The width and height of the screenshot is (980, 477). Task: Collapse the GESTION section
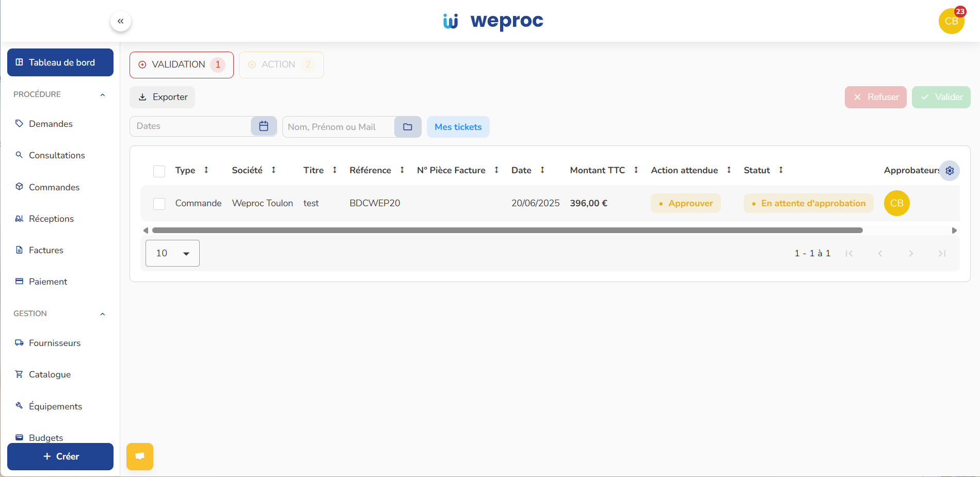click(102, 314)
